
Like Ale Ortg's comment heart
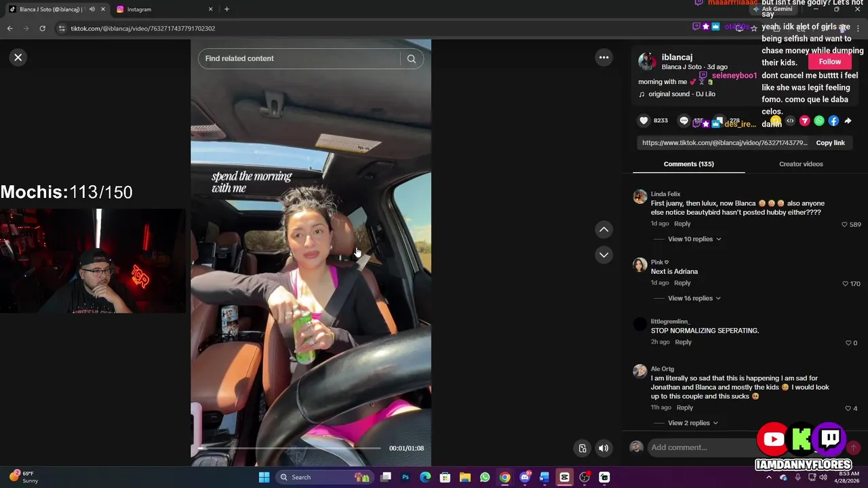pyautogui.click(x=848, y=409)
